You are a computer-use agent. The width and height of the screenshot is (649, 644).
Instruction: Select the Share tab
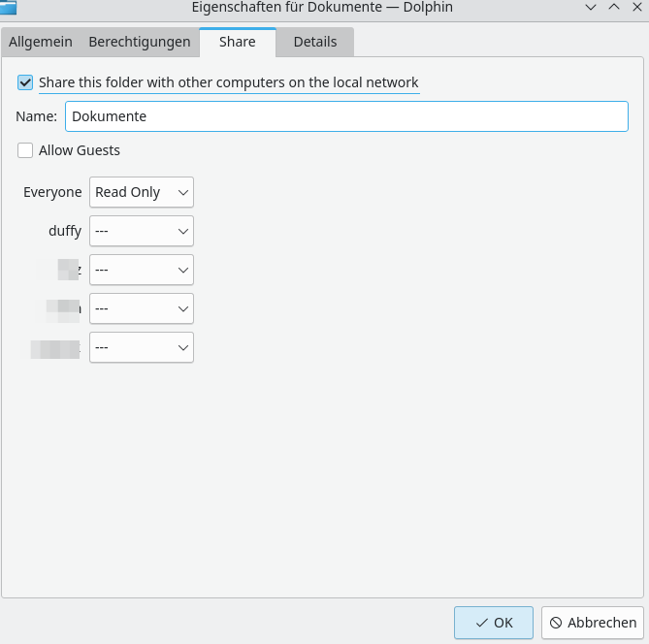[238, 42]
